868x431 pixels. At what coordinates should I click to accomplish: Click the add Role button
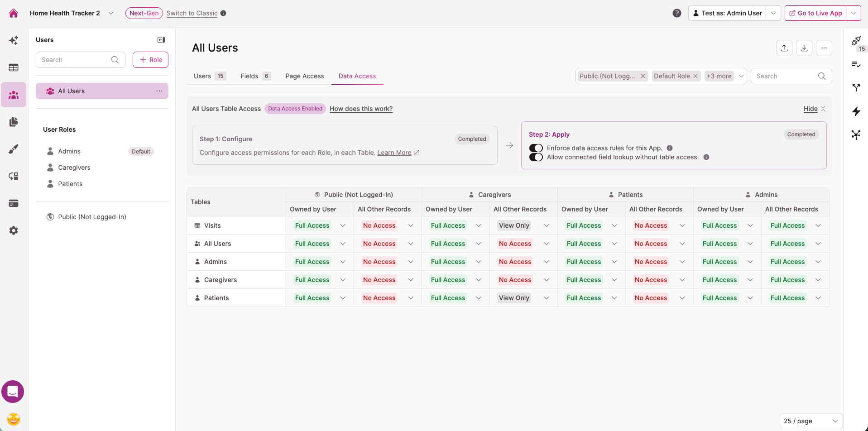pyautogui.click(x=150, y=60)
